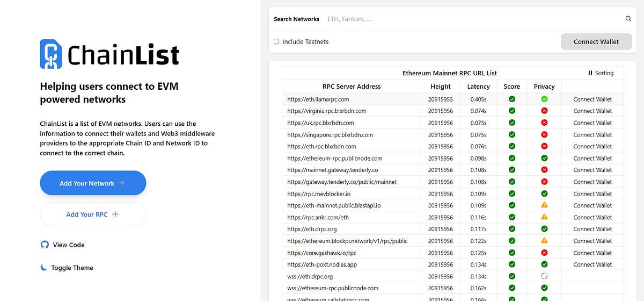The width and height of the screenshot is (644, 301).
Task: Connect Wallet for eth-pokt.nodies.app row
Action: pos(592,264)
